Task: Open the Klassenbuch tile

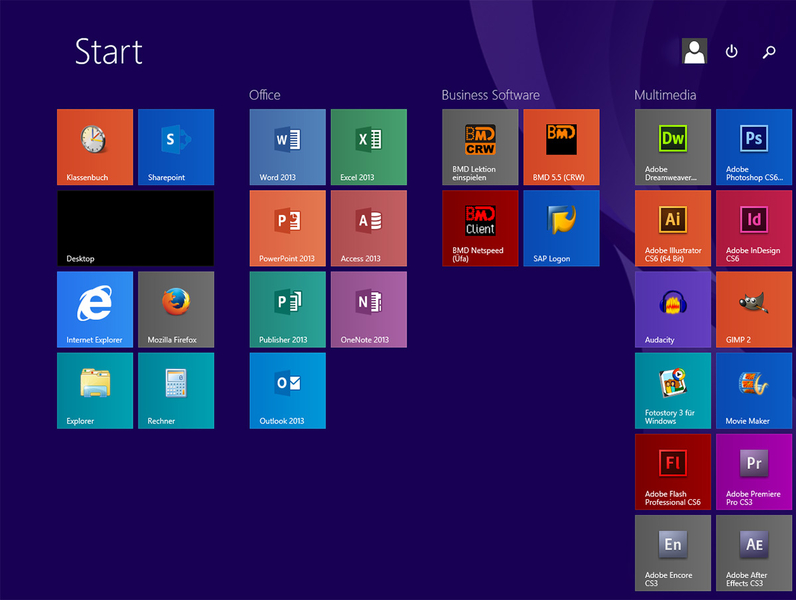Action: (x=95, y=147)
